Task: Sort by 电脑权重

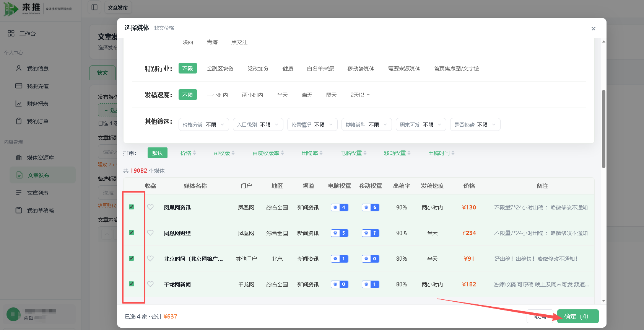Action: [x=353, y=153]
